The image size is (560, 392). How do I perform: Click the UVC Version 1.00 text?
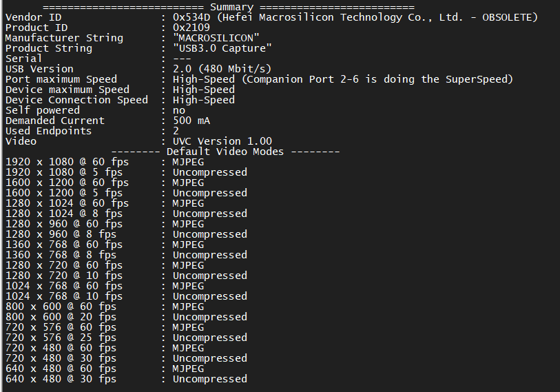pyautogui.click(x=222, y=141)
